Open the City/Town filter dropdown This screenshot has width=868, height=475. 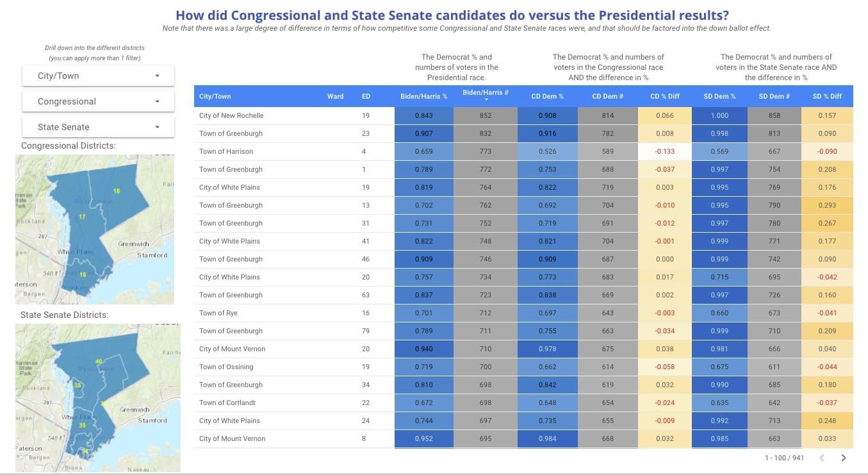pyautogui.click(x=98, y=76)
